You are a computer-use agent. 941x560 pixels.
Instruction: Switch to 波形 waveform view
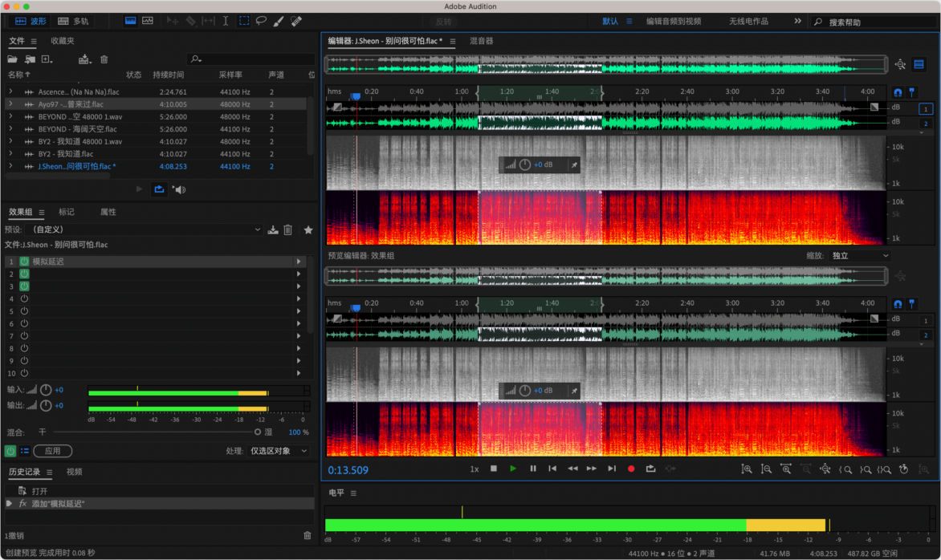click(31, 21)
